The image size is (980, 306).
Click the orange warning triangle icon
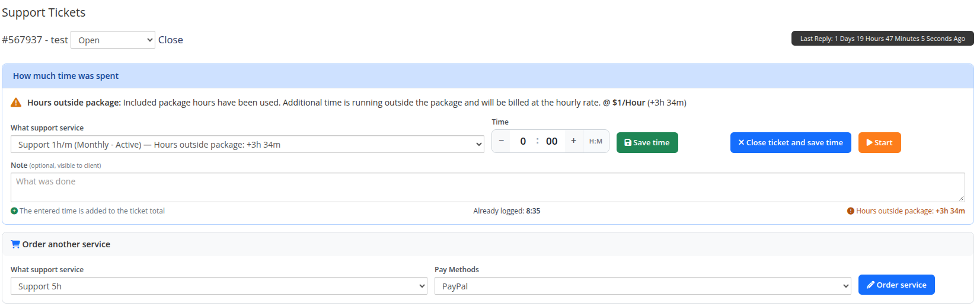pyautogui.click(x=16, y=103)
